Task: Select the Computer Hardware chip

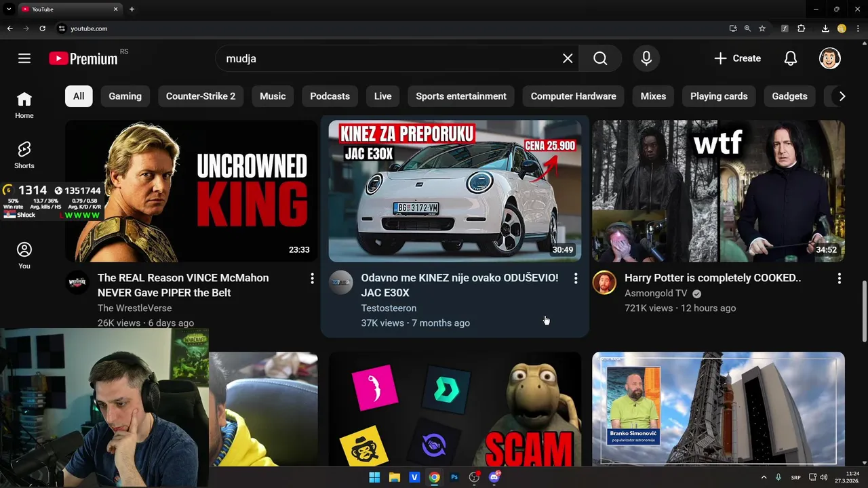Action: [x=574, y=96]
